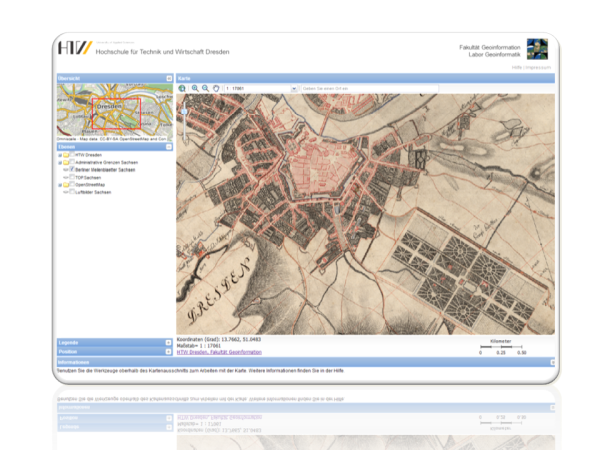The width and height of the screenshot is (600, 450).
Task: Expand the Position panel
Action: coord(168,352)
